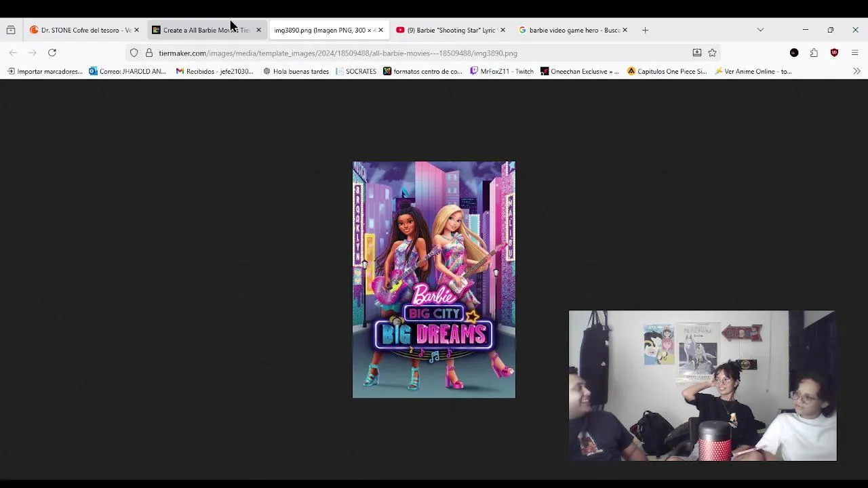Open the tracking protection shield icon

[x=134, y=53]
